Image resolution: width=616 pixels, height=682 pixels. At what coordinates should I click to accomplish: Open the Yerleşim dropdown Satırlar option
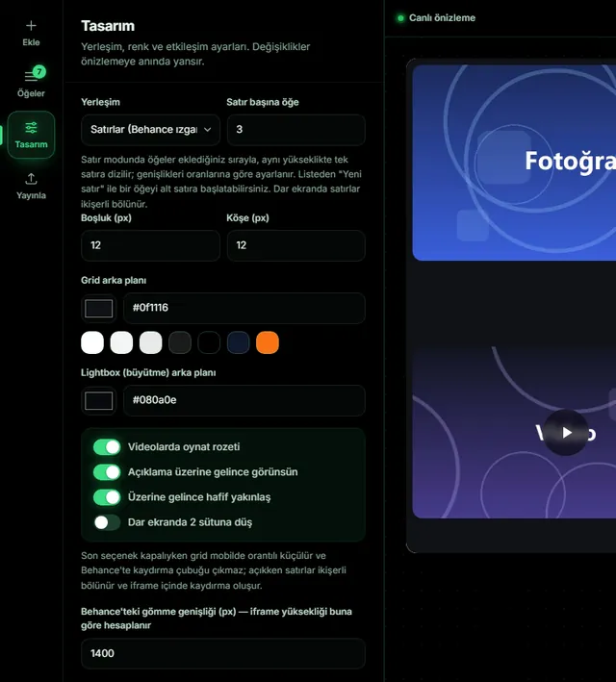[x=150, y=130]
